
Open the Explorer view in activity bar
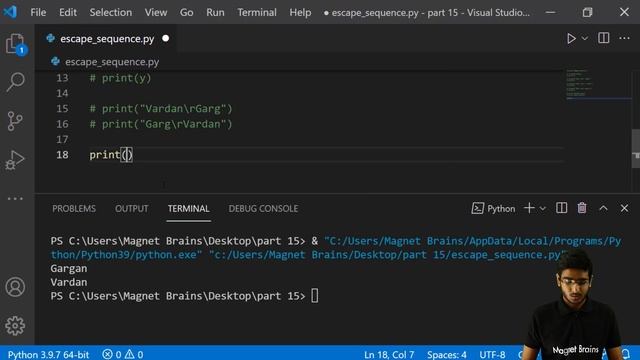coord(16,44)
